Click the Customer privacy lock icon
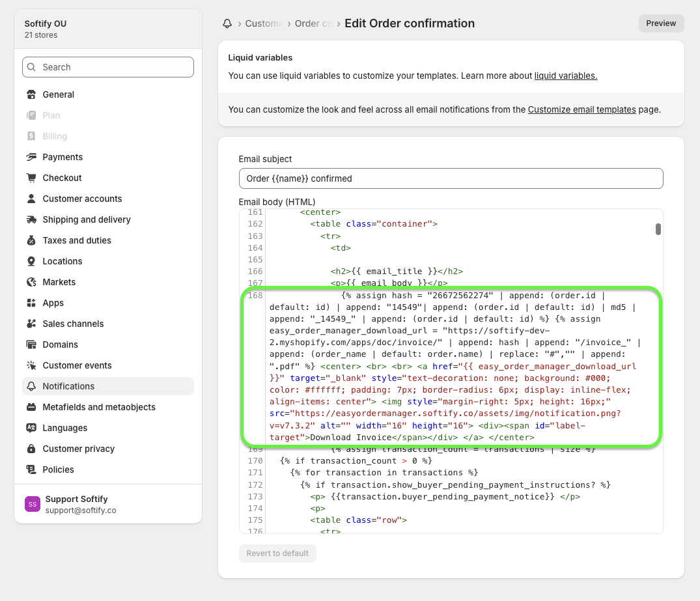The width and height of the screenshot is (700, 601). point(31,449)
